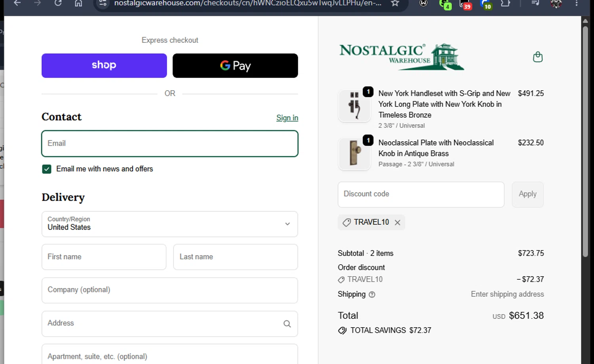The image size is (594, 364).
Task: Click the Contact section heading
Action: pyautogui.click(x=61, y=117)
